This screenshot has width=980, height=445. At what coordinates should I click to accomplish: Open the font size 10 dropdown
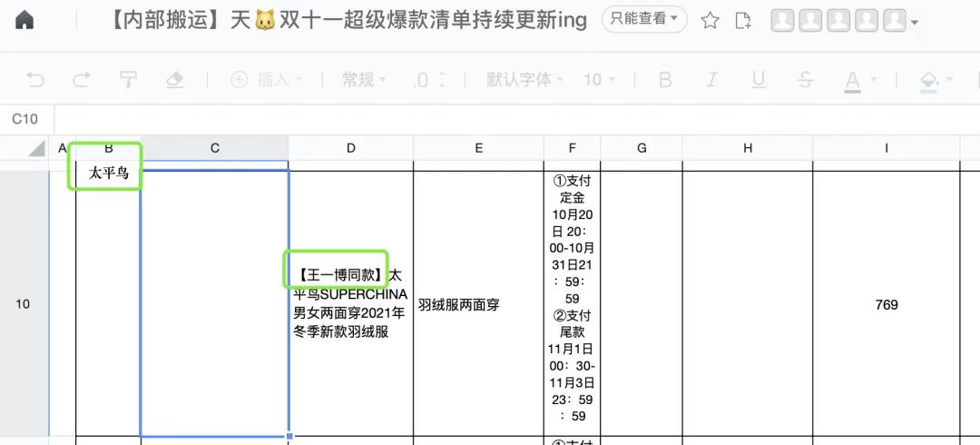[600, 80]
